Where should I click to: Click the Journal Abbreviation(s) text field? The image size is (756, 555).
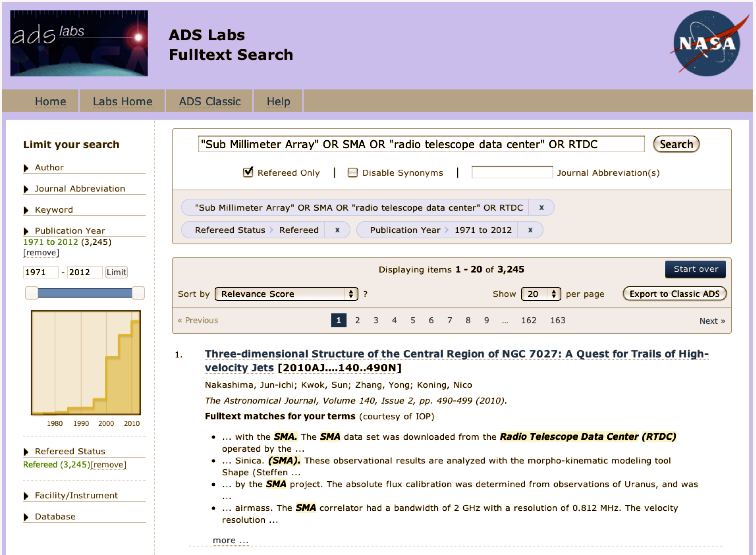click(512, 172)
